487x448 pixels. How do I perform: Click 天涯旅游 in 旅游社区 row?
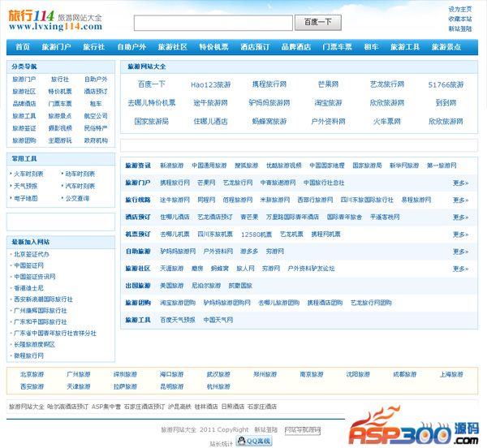point(172,269)
